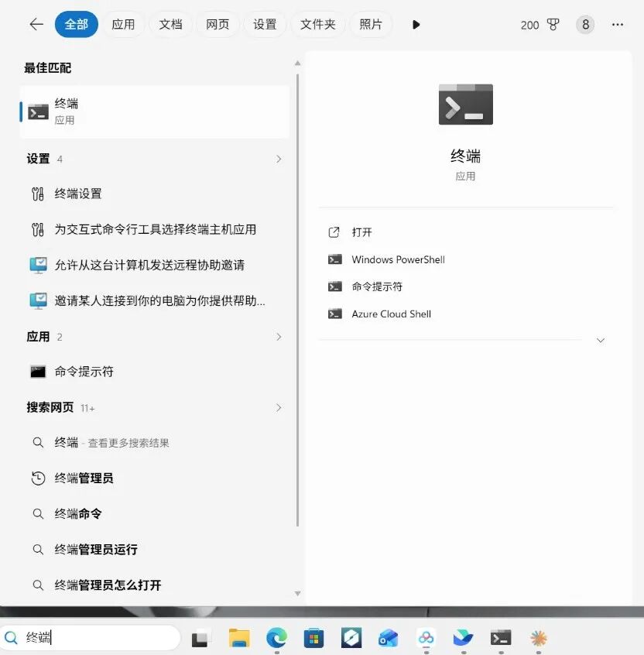Open Azure Cloud Shell from the actions list
This screenshot has width=644, height=655.
(x=392, y=314)
